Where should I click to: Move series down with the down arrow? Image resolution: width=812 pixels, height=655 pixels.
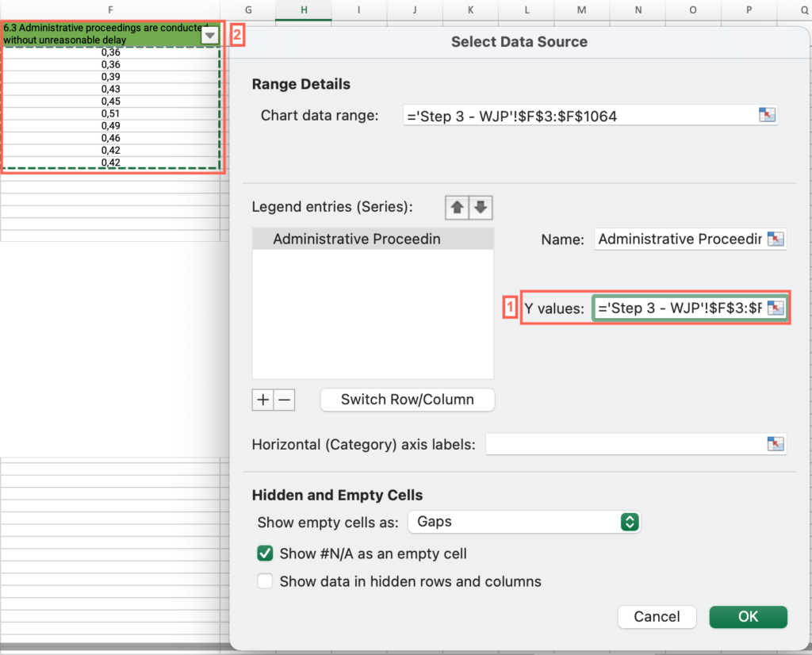pyautogui.click(x=481, y=208)
